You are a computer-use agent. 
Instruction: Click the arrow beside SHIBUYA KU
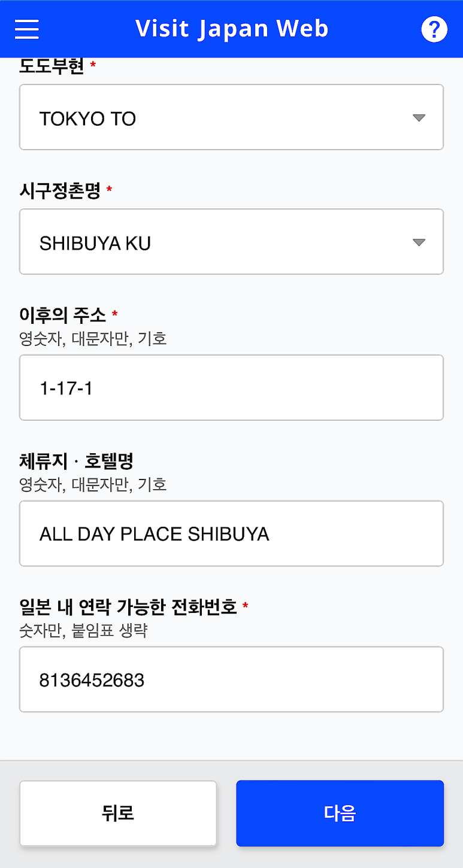pyautogui.click(x=419, y=242)
